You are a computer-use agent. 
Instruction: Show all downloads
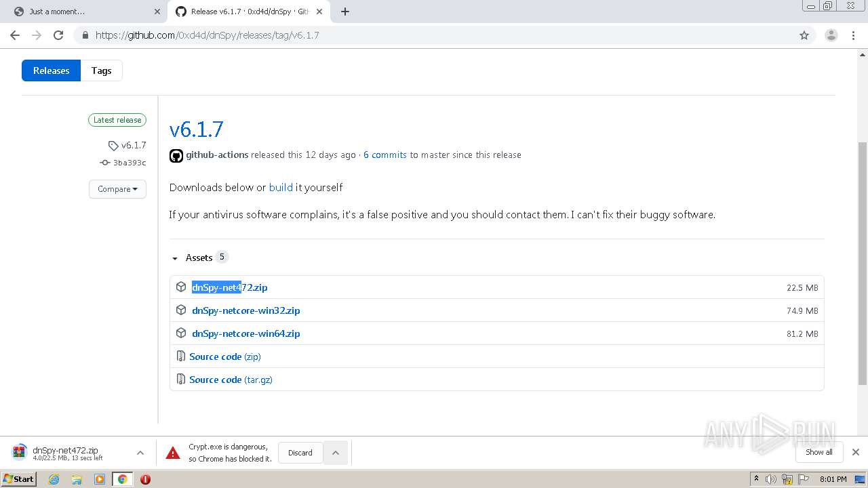[818, 452]
